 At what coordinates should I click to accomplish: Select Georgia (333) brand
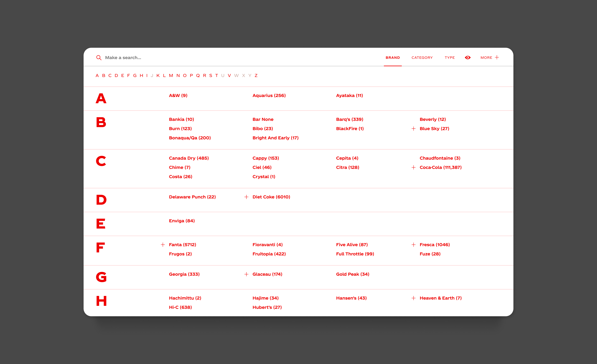184,274
